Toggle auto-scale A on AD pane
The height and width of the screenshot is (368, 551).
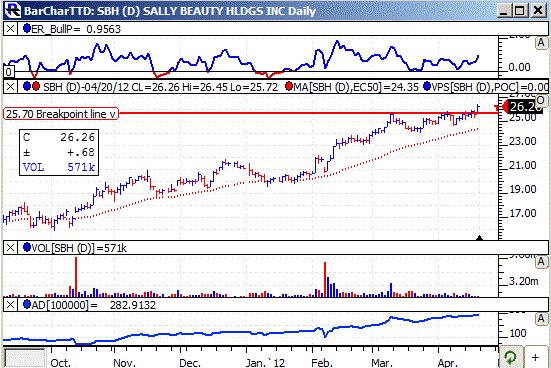coord(541,319)
